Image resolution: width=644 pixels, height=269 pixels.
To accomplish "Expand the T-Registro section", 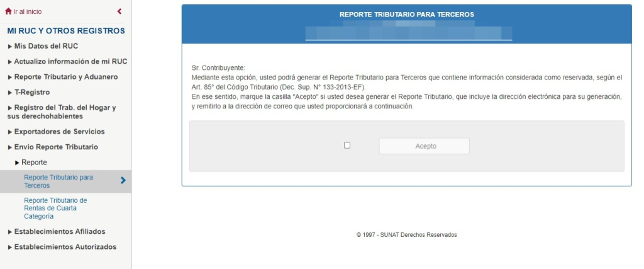I will 31,93.
